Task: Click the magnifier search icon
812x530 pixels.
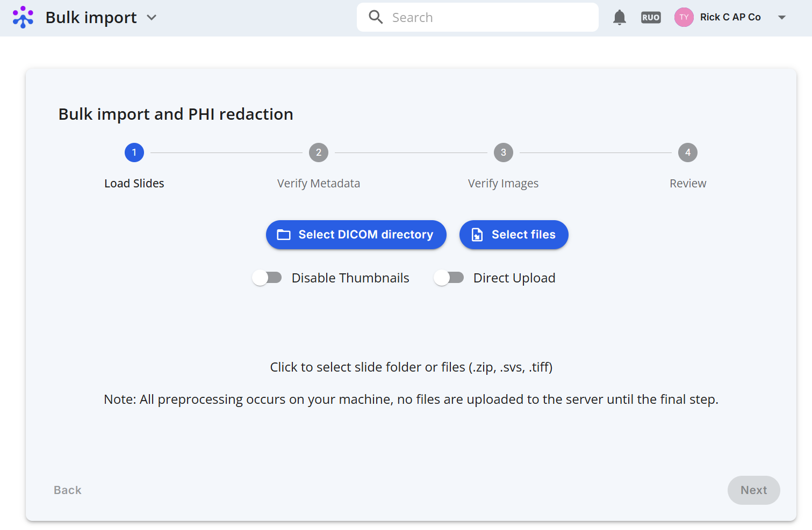Action: pos(376,17)
